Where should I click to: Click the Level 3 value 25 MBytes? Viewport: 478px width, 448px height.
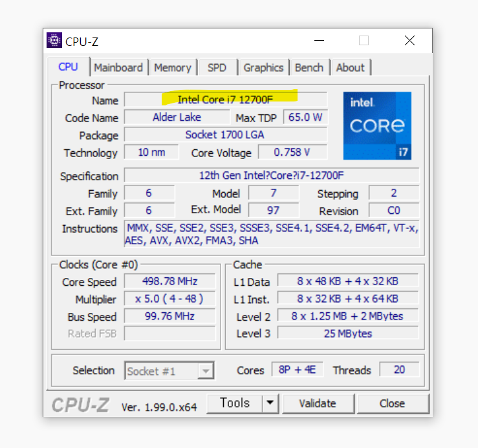click(x=348, y=333)
